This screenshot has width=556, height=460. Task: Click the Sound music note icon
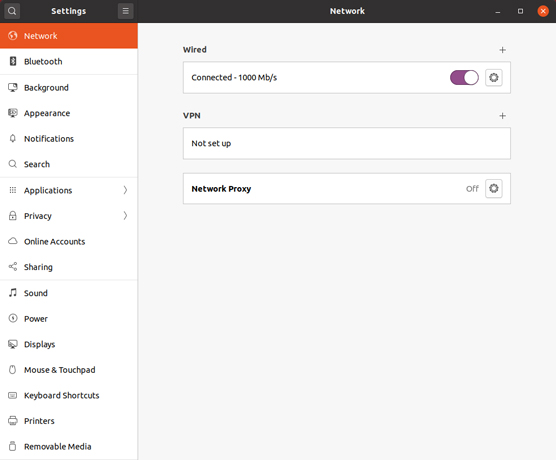[13, 293]
